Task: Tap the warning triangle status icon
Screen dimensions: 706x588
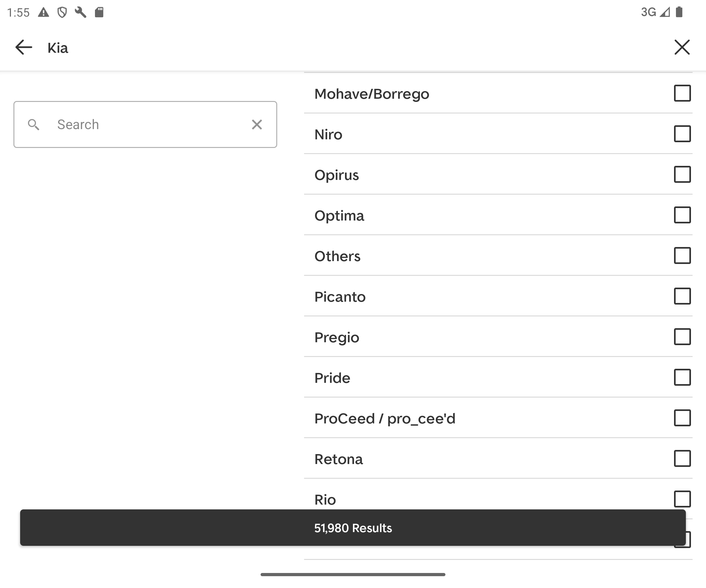Action: tap(43, 12)
